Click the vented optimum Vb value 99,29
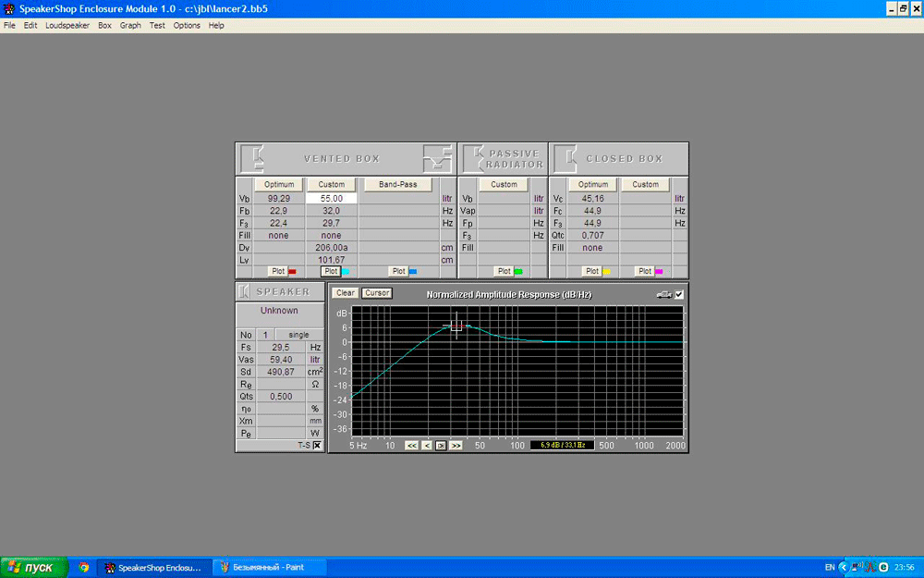This screenshot has width=924, height=578. pos(279,199)
